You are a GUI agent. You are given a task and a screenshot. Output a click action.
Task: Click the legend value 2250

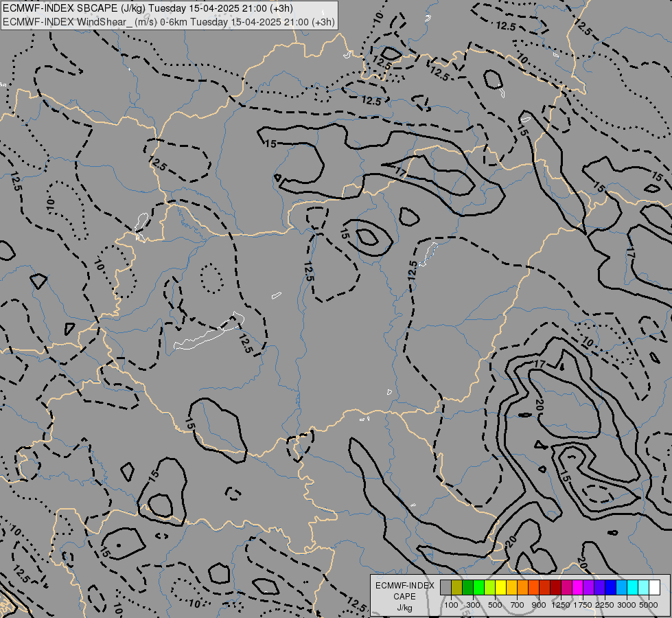pos(605,605)
